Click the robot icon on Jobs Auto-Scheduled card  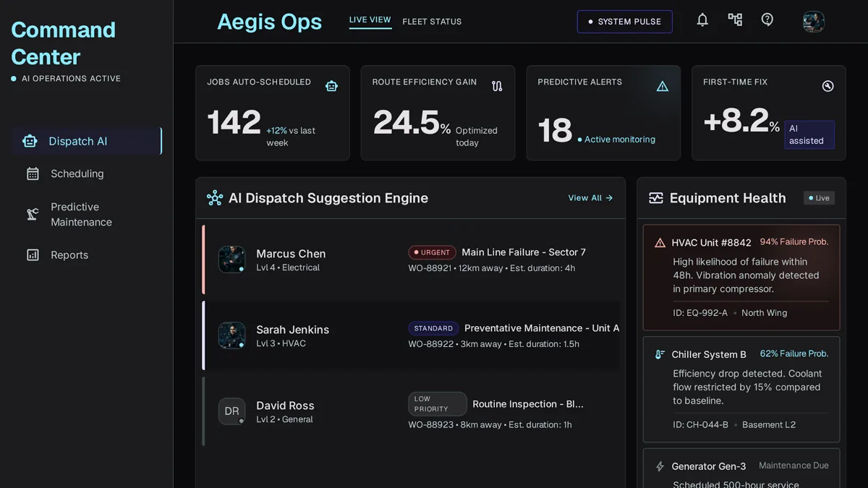(331, 86)
